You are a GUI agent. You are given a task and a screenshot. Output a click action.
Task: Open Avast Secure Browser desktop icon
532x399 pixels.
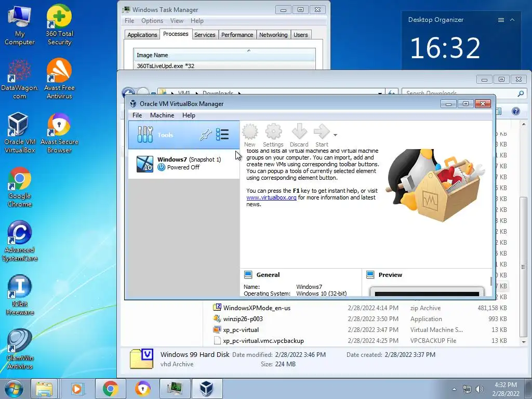tap(59, 134)
